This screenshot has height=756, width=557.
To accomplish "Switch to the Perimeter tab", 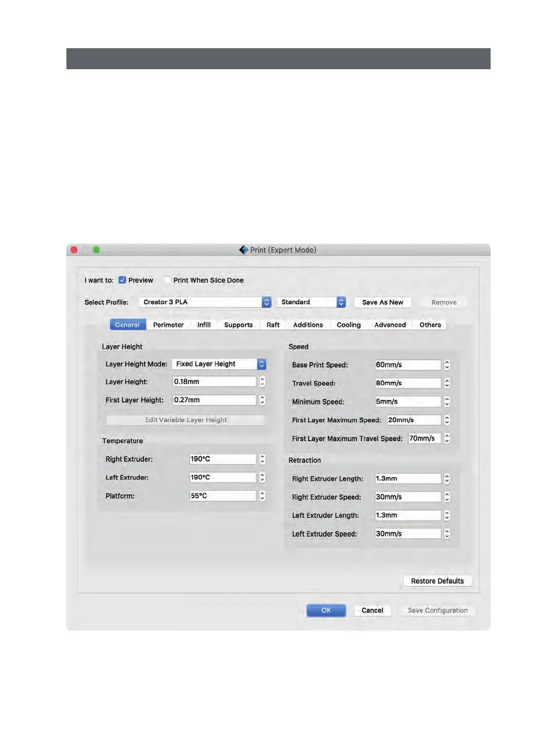I will [x=168, y=325].
